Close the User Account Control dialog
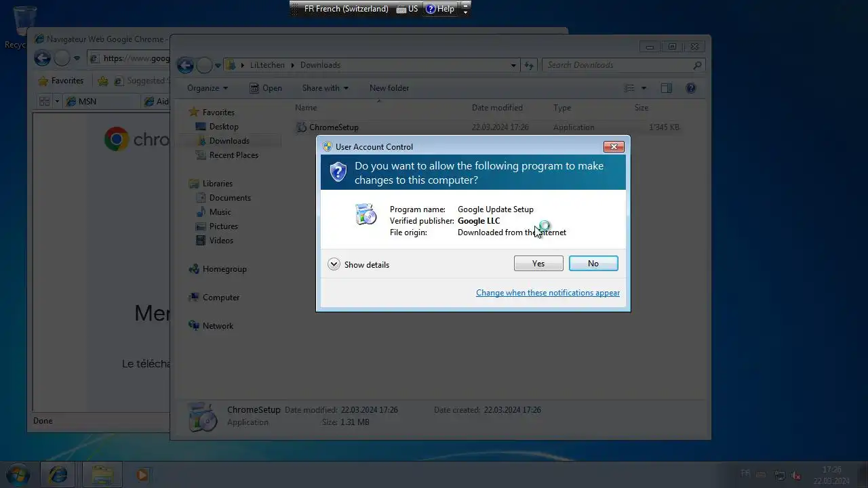 click(614, 146)
